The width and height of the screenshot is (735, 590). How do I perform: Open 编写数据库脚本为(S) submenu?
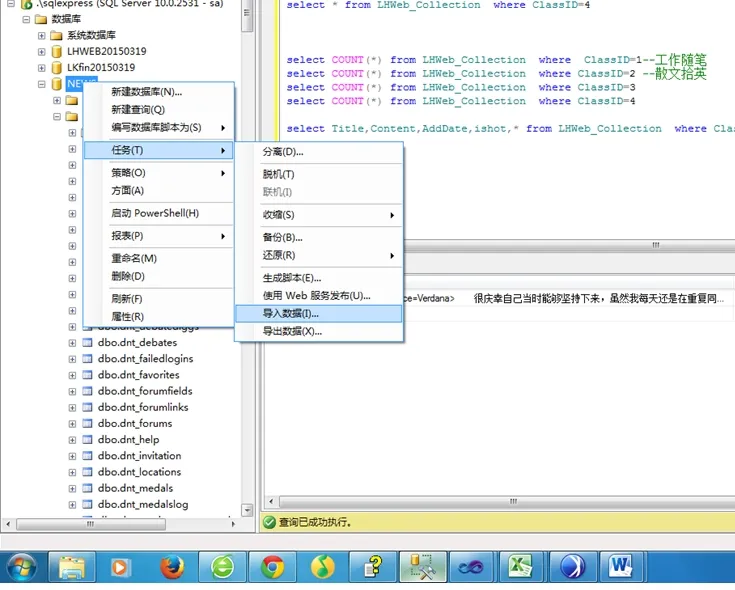click(158, 127)
